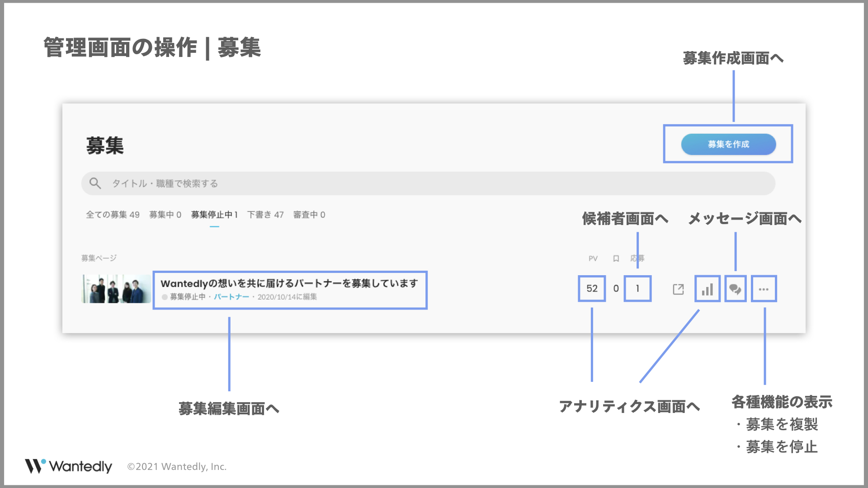Click the Wantedly logo in footer
The height and width of the screenshot is (488, 868).
tap(68, 466)
